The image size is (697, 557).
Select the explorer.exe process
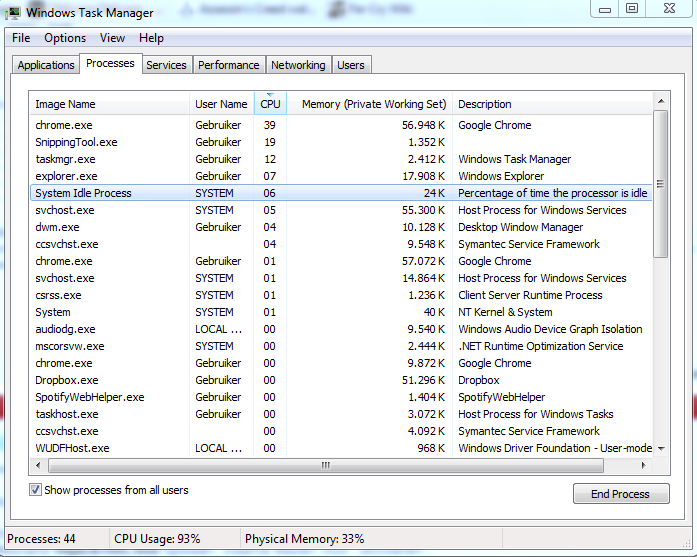click(341, 176)
